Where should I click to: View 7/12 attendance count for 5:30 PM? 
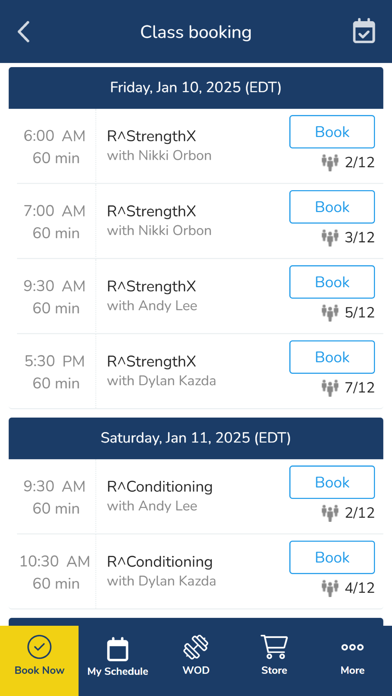(360, 388)
